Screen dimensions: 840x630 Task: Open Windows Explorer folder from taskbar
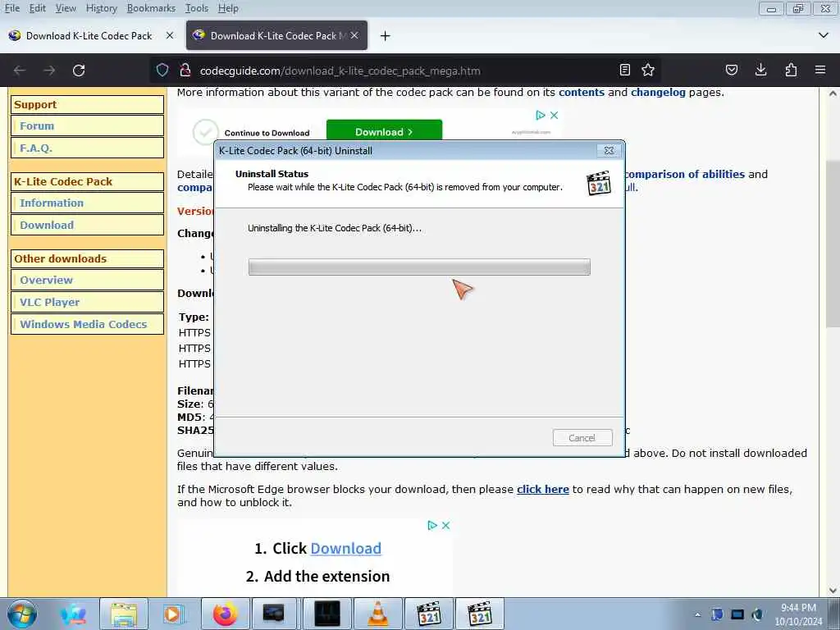tap(124, 614)
